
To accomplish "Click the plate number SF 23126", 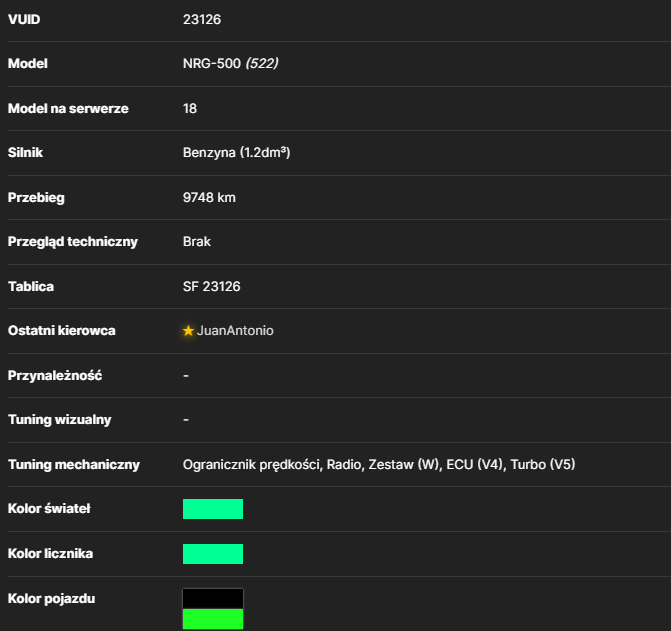I will click(211, 286).
